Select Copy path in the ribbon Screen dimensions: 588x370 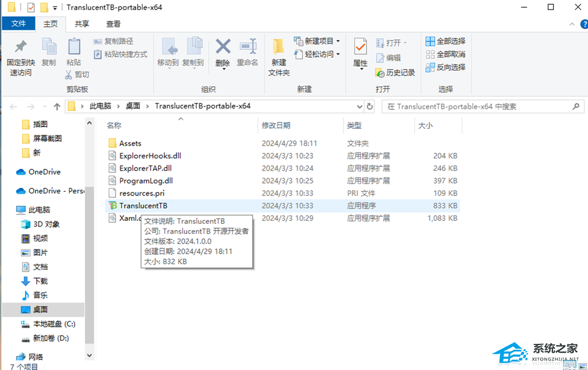(x=113, y=42)
